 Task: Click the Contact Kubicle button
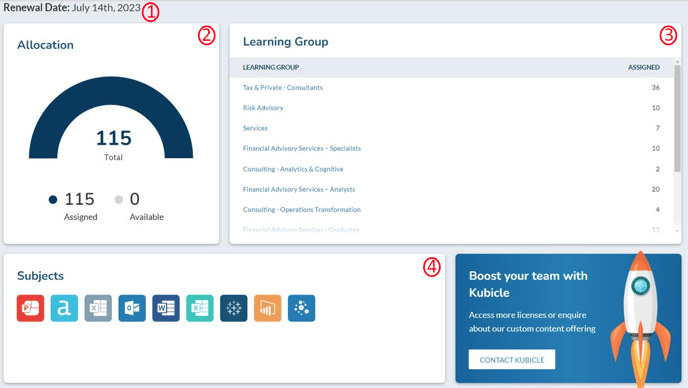(512, 359)
